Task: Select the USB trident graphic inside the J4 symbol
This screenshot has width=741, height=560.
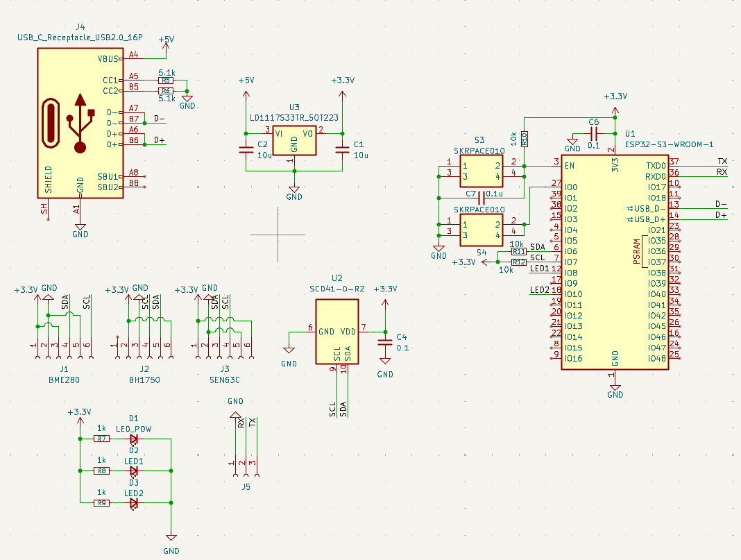Action: tap(80, 124)
